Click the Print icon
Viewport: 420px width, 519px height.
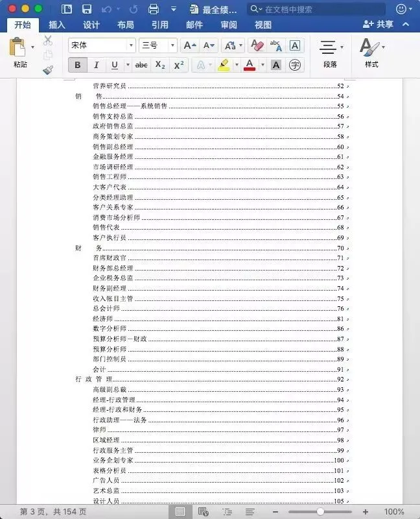pyautogui.click(x=154, y=9)
